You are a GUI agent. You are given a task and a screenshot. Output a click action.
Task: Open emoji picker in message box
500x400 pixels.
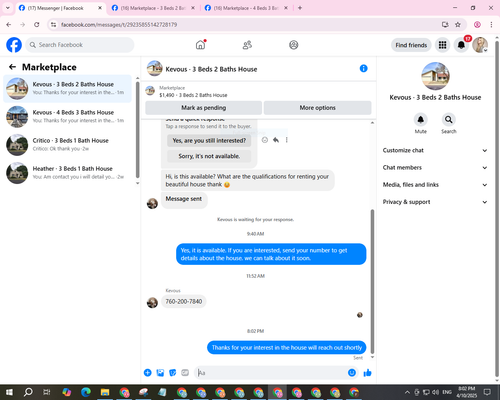(x=352, y=373)
